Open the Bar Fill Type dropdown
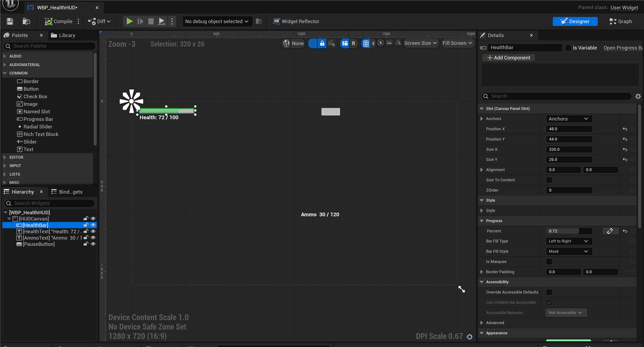Screen dimensions: 644x347 (x=569, y=241)
